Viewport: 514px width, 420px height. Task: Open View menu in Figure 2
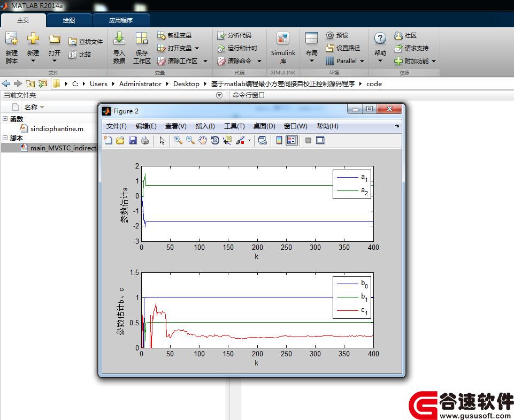tap(176, 126)
